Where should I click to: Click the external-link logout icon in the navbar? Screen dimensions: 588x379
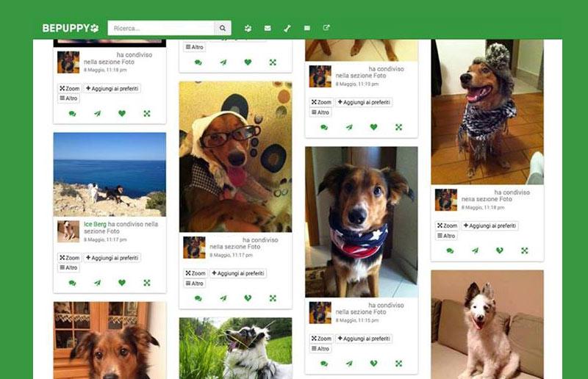326,28
